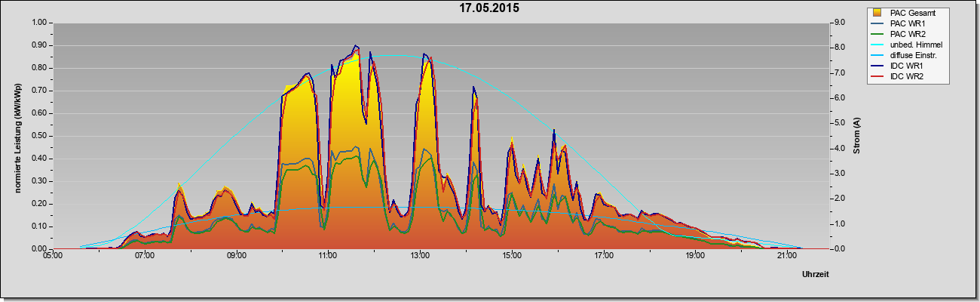
Task: Select the PAC WR2 legend entry
Action: pyautogui.click(x=908, y=34)
